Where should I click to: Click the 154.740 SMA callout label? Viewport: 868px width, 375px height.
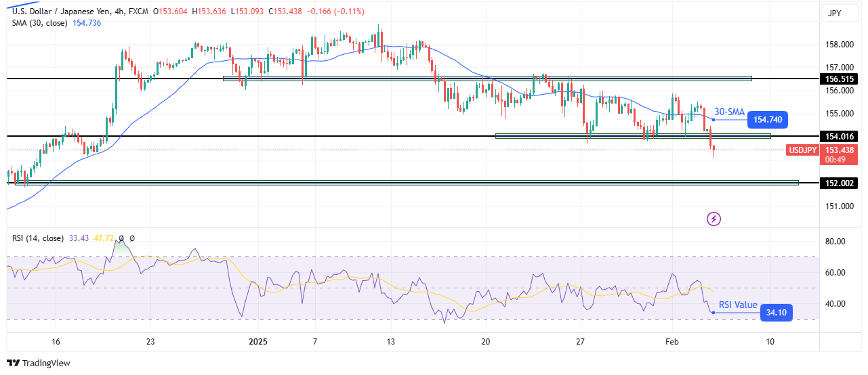click(769, 120)
